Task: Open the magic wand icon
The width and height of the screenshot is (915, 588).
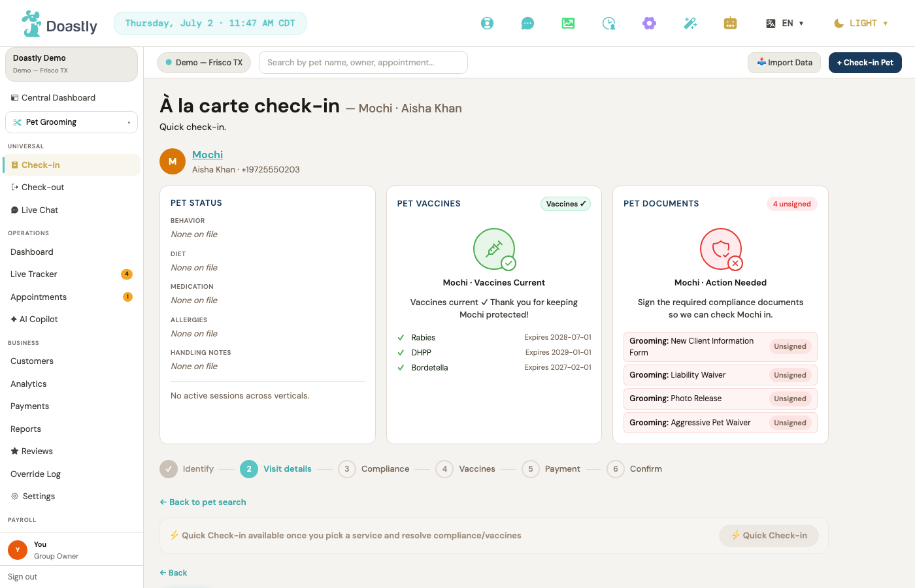Action: (x=690, y=24)
